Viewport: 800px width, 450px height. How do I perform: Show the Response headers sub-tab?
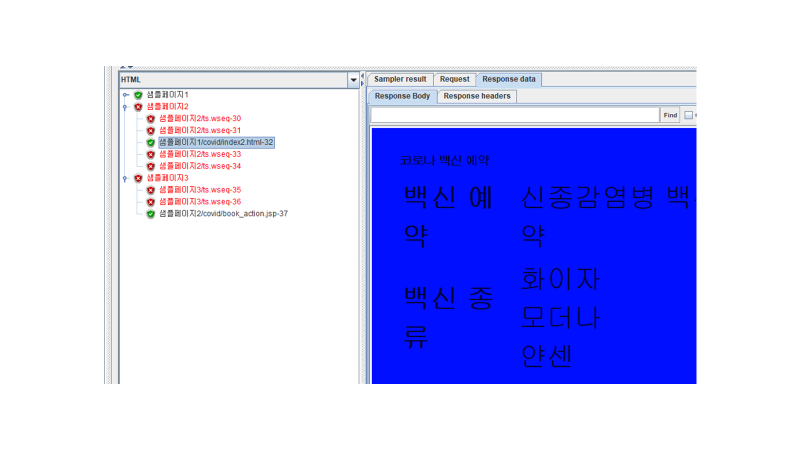click(x=477, y=96)
